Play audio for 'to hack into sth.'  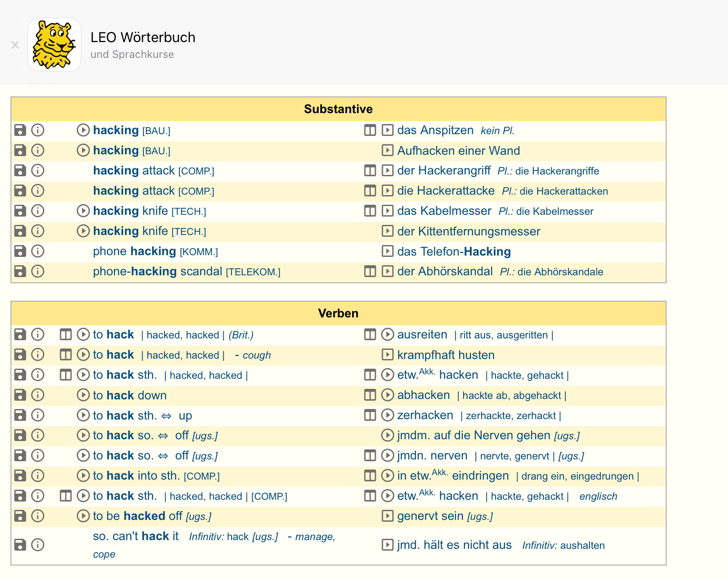tap(83, 476)
